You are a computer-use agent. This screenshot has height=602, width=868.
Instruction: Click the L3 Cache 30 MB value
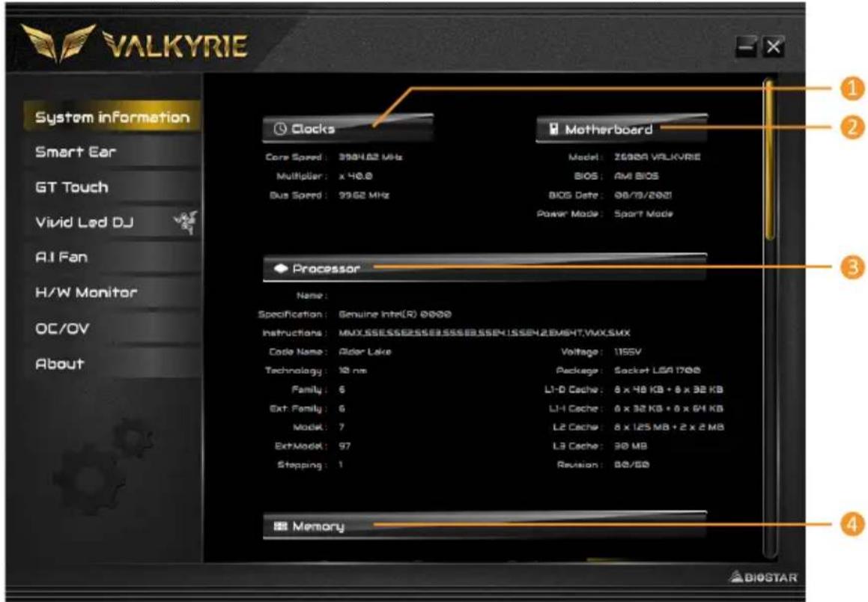pyautogui.click(x=630, y=446)
